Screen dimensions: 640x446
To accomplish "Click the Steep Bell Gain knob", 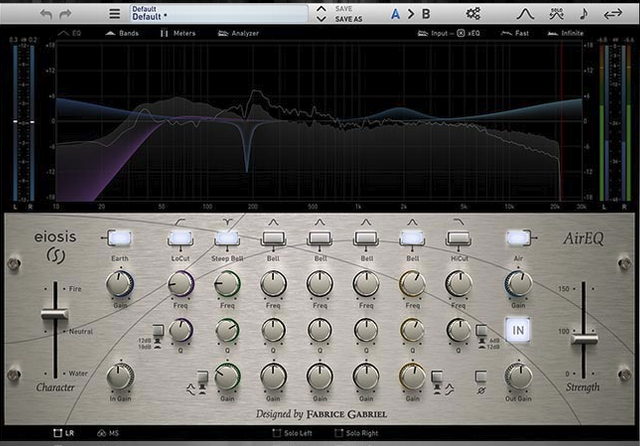I will pyautogui.click(x=227, y=377).
